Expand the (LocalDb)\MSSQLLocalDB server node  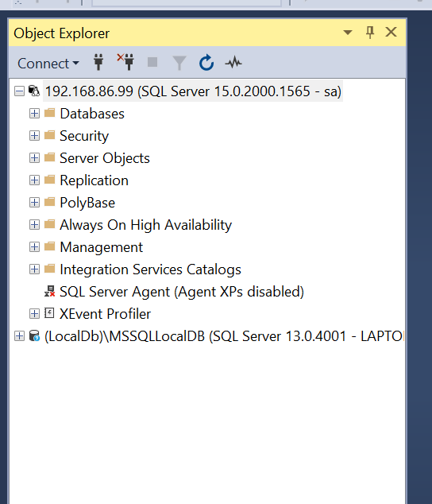(x=19, y=336)
